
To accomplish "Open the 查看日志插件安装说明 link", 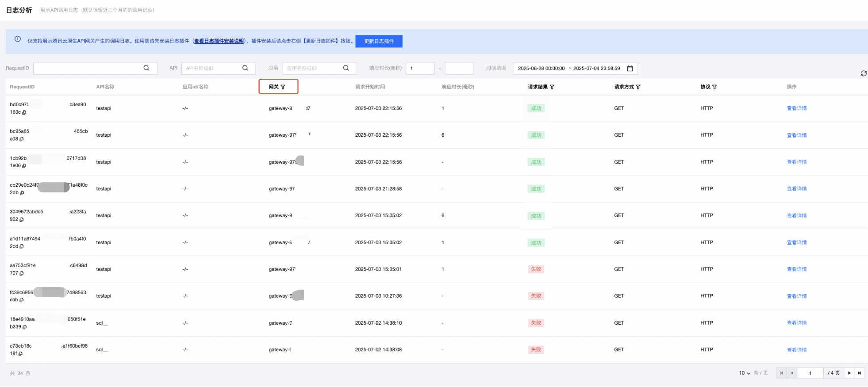I will click(x=219, y=41).
